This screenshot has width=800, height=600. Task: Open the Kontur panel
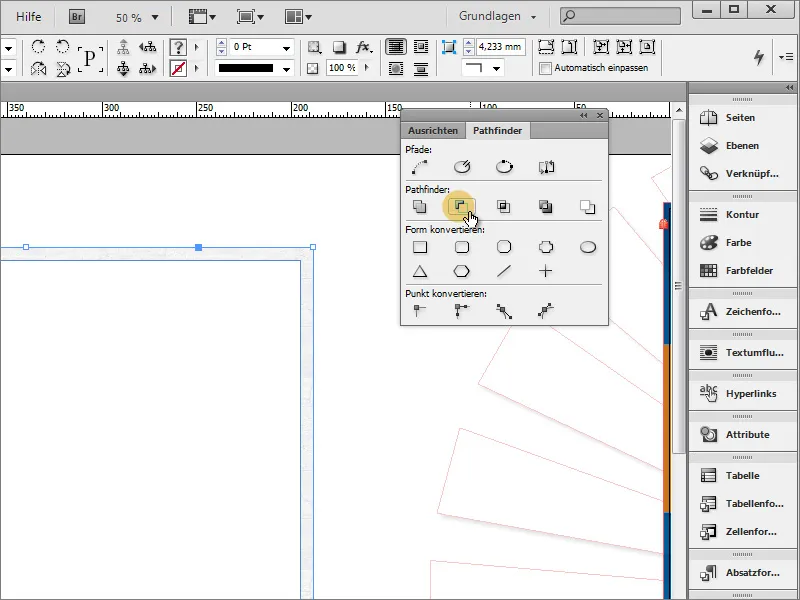(x=742, y=215)
